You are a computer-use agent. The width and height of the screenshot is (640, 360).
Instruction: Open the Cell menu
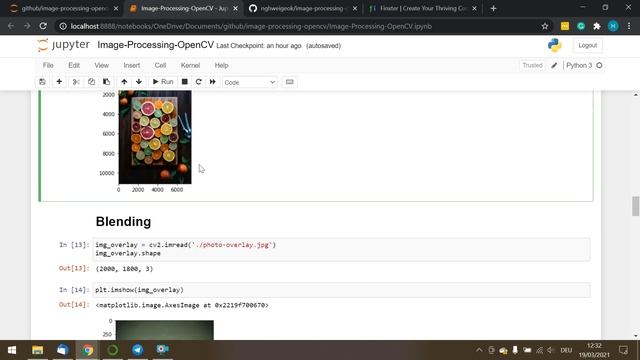click(x=160, y=65)
